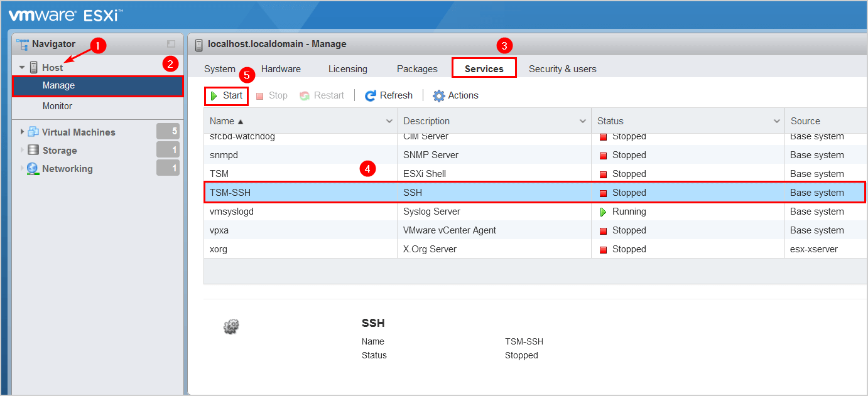
Task: Start the selected service
Action: [x=226, y=95]
